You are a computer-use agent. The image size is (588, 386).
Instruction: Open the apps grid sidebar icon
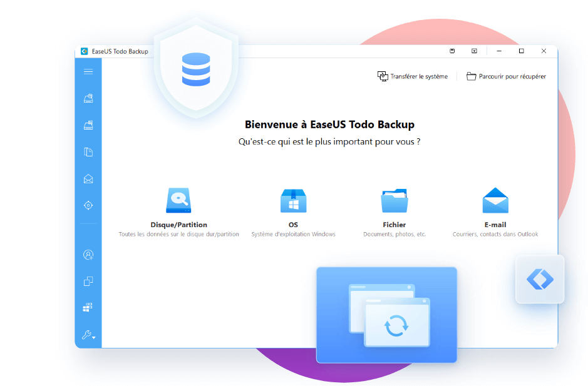(x=88, y=308)
